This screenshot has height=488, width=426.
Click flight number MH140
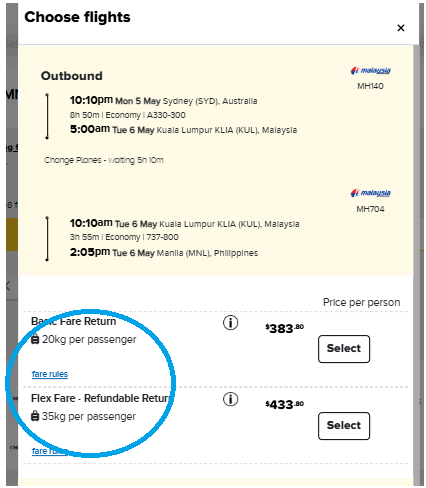tap(370, 86)
